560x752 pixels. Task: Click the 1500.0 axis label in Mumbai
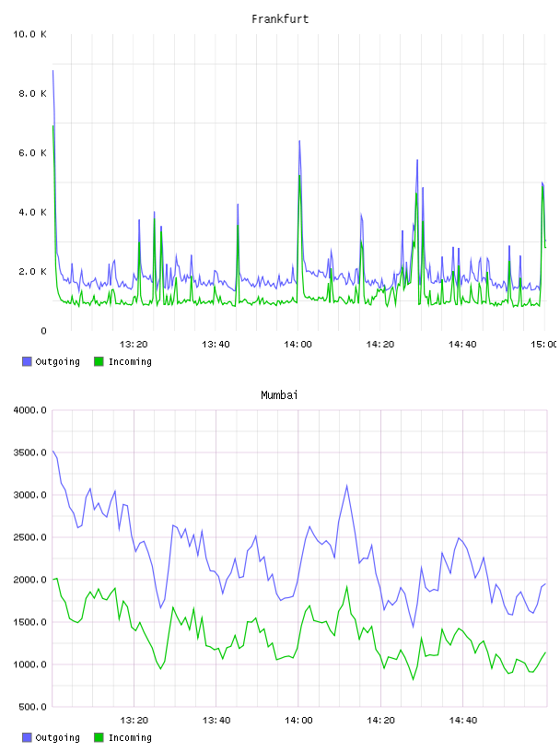29,622
